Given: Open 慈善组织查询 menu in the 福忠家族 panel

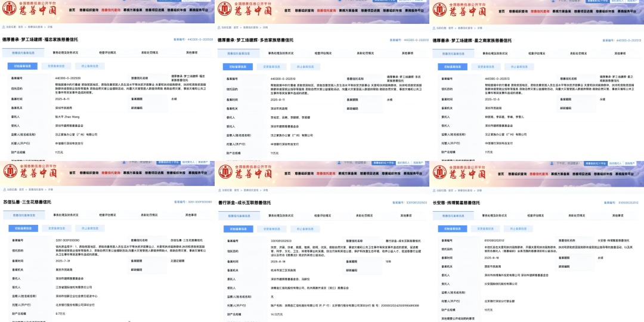Looking at the screenshot, I should pyautogui.click(x=88, y=10).
